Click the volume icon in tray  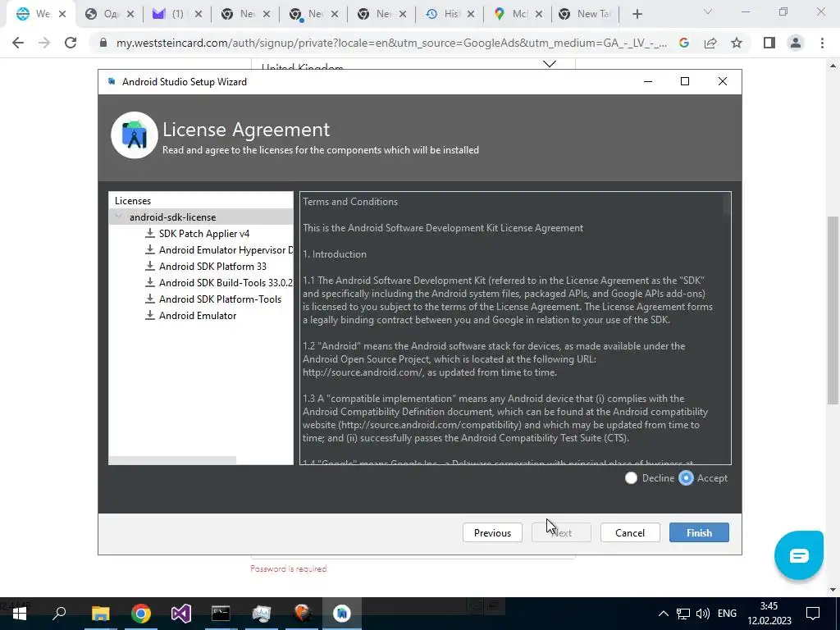point(702,614)
